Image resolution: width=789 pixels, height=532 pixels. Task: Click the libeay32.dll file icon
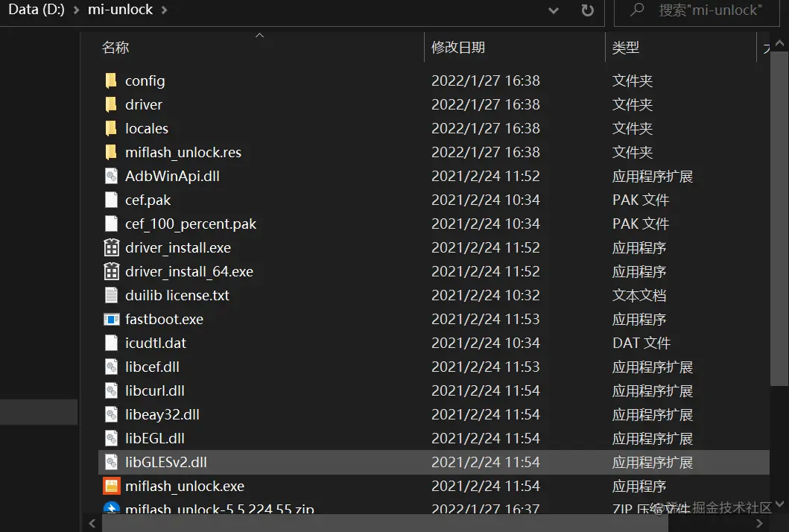point(111,414)
